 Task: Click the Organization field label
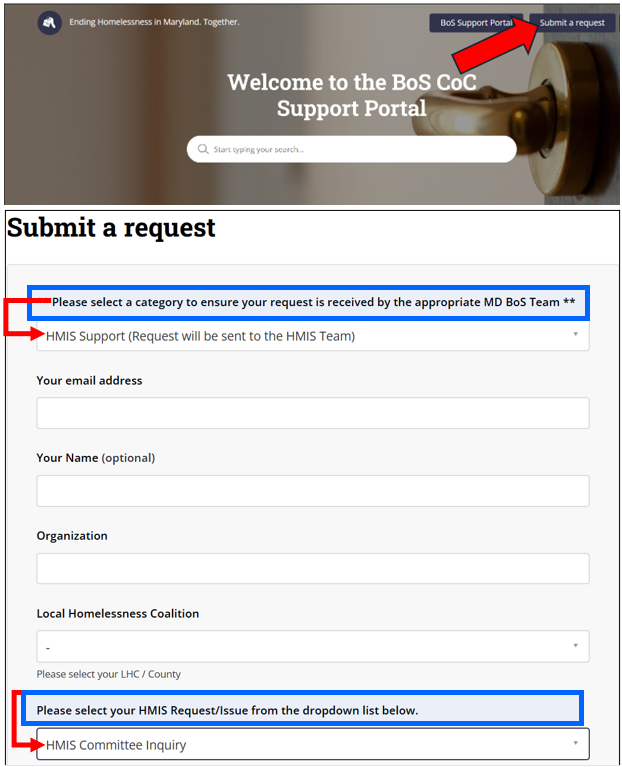tap(72, 535)
